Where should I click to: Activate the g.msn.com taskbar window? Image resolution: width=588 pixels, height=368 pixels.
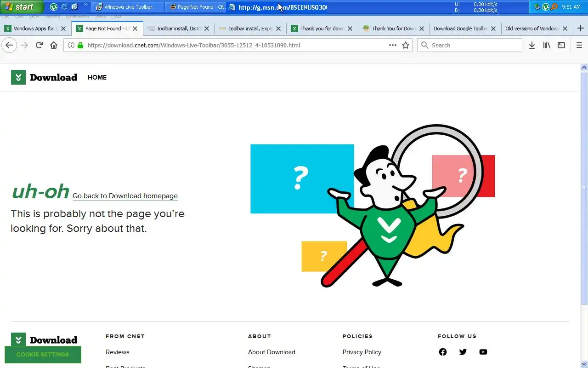click(278, 7)
